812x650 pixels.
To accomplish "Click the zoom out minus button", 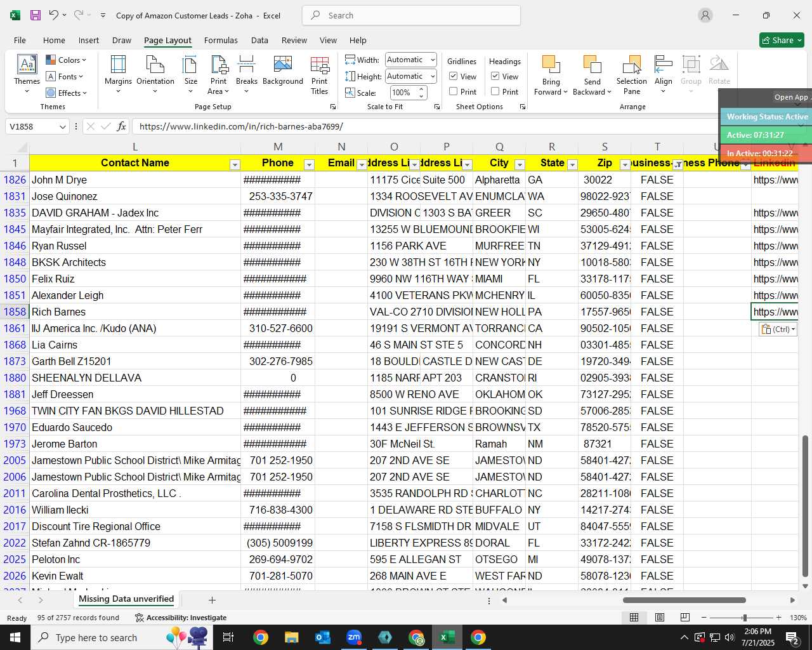I will [x=704, y=618].
